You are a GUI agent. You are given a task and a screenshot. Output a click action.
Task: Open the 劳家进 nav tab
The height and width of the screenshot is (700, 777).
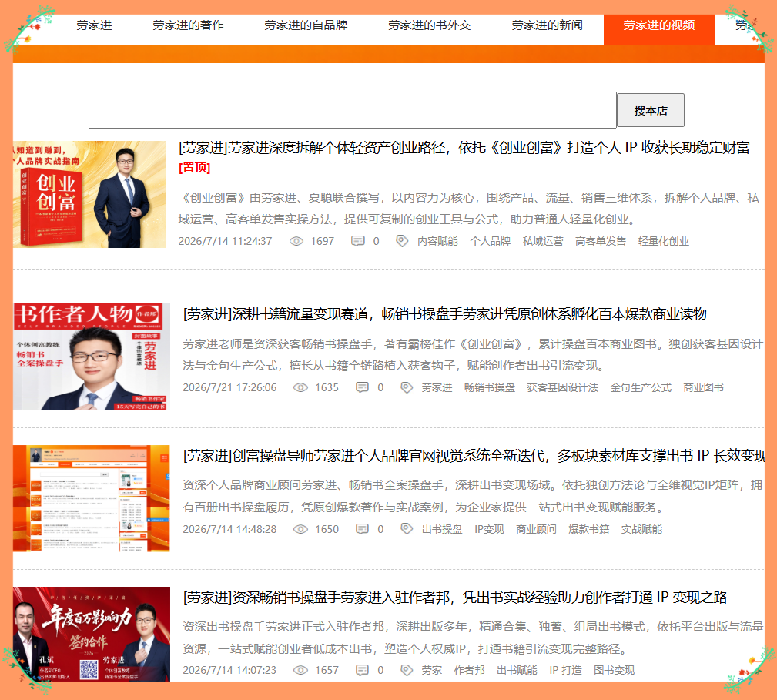click(x=94, y=25)
